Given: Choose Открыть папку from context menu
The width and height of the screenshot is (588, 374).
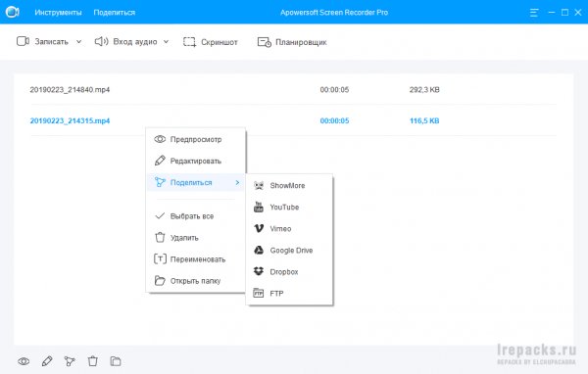Looking at the screenshot, I should [196, 281].
